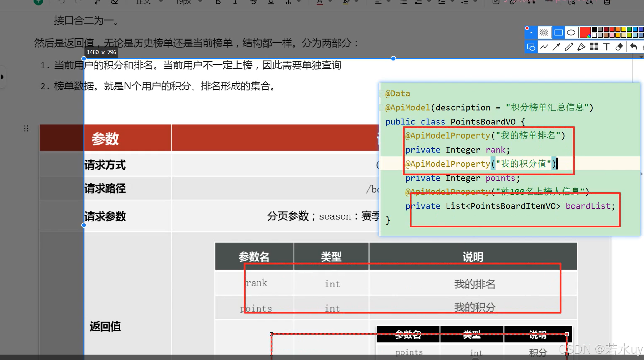Choose the arrow drawing tool
Screen dimensions: 644x360
(x=556, y=47)
